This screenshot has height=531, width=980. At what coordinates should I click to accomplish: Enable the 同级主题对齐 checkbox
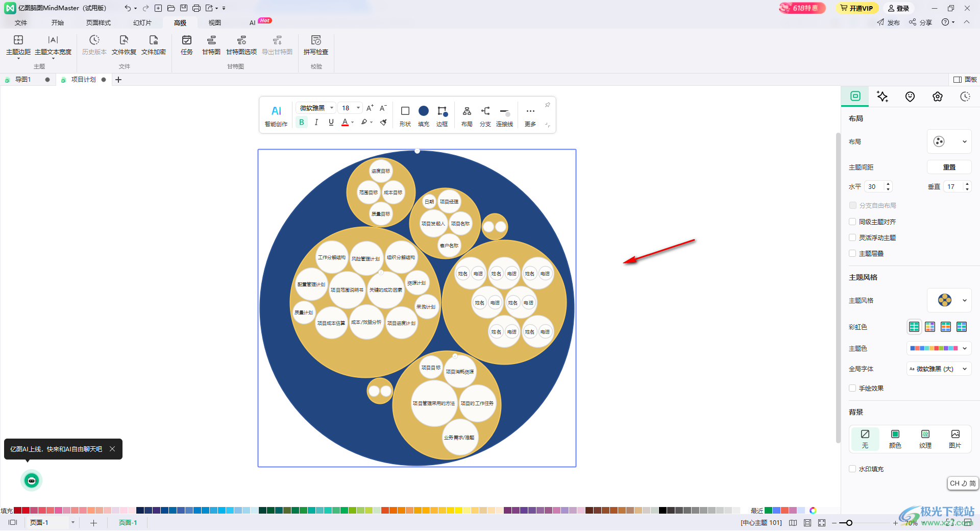pyautogui.click(x=852, y=222)
